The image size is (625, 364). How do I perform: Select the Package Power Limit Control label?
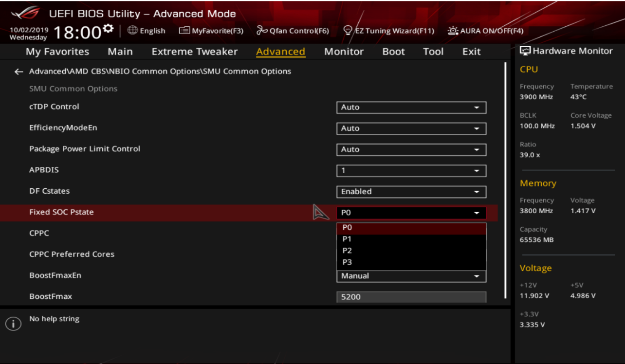(x=85, y=149)
